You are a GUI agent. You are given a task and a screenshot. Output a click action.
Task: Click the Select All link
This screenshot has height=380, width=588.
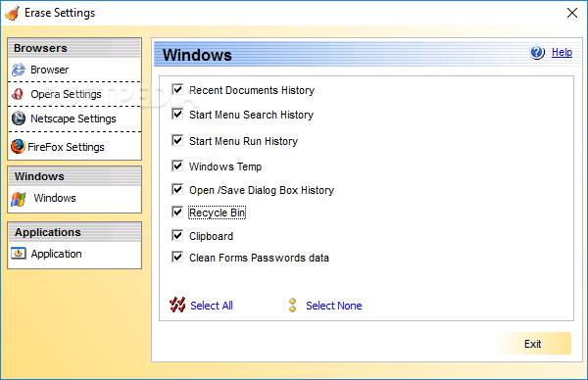click(212, 306)
